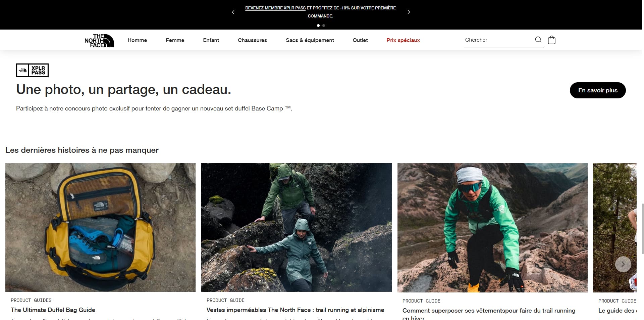Click the XPLR Pass logo badge
This screenshot has height=320, width=644.
32,70
